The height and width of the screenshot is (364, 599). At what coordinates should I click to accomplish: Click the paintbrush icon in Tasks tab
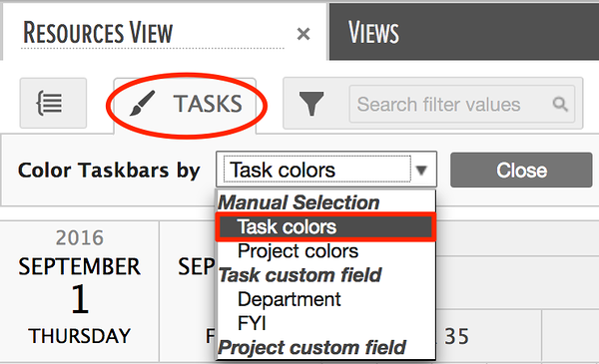click(x=142, y=103)
